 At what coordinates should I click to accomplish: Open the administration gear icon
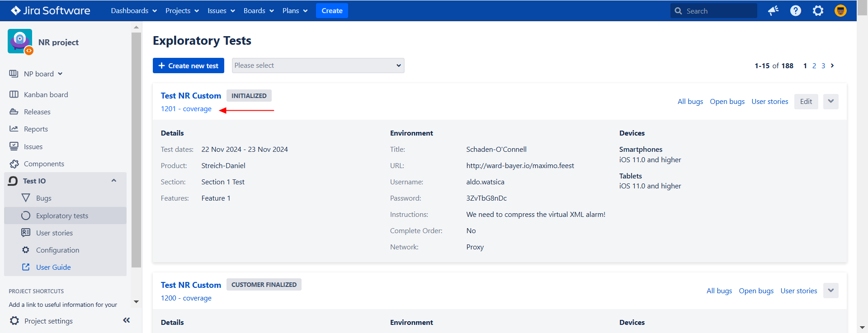click(x=818, y=10)
